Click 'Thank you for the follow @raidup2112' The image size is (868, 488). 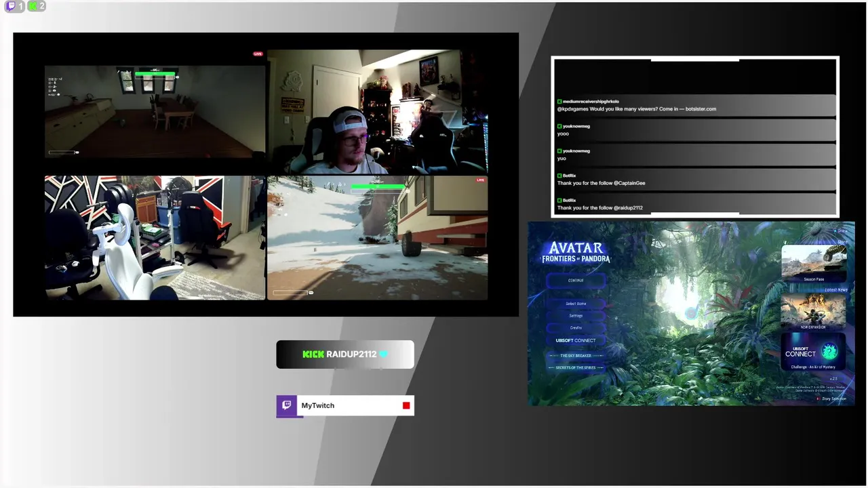coord(600,208)
